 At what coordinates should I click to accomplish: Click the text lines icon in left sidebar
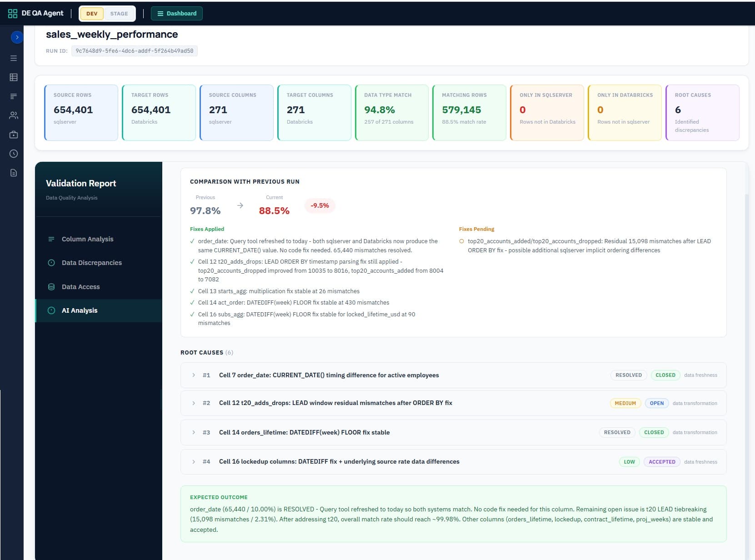tap(14, 96)
